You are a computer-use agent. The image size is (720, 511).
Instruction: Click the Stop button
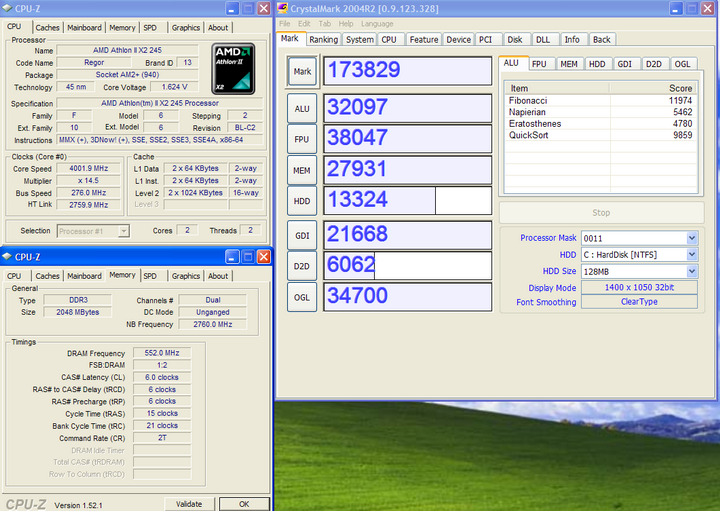(x=601, y=213)
